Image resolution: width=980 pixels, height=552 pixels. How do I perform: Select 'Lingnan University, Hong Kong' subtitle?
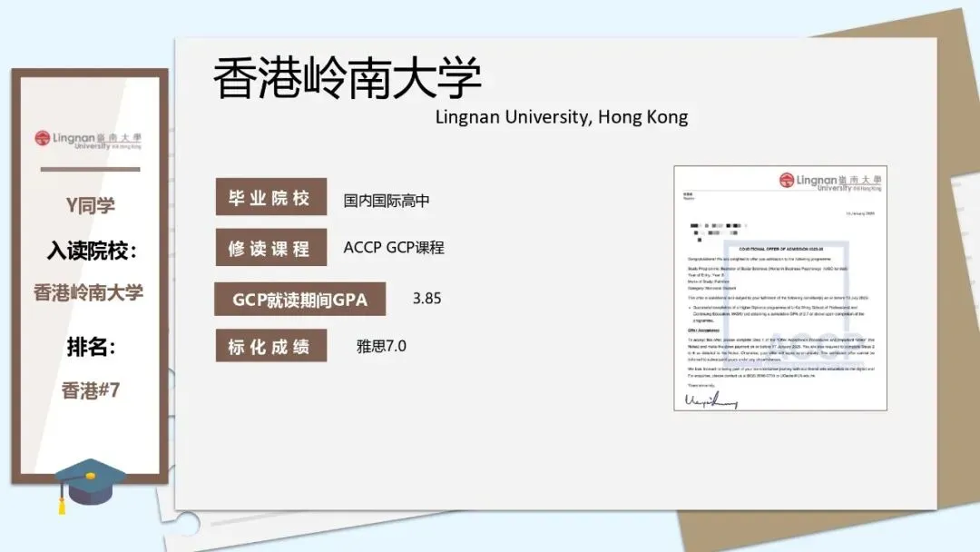pyautogui.click(x=562, y=117)
